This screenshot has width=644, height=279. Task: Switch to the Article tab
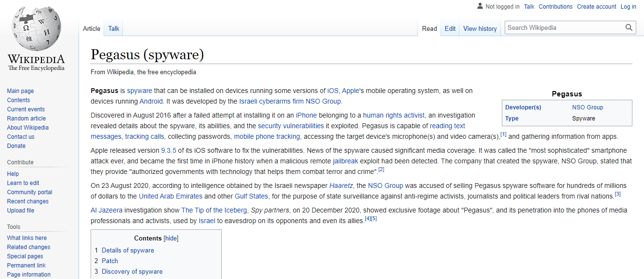pos(92,28)
